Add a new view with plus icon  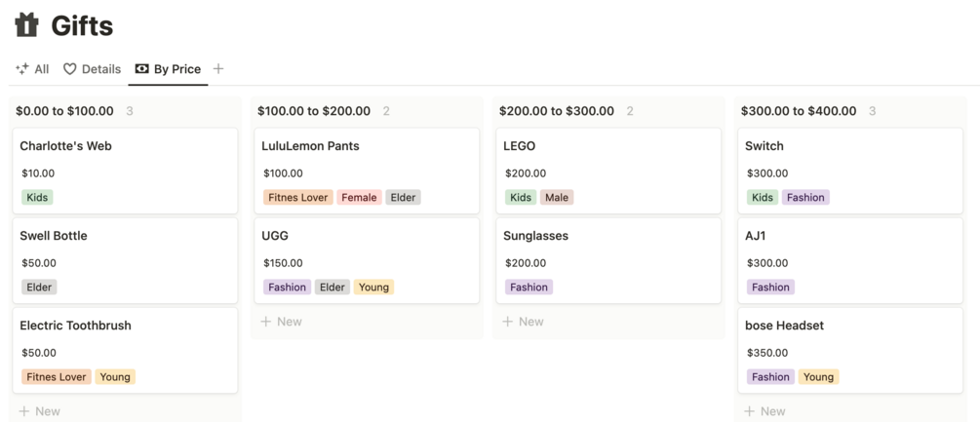(218, 69)
